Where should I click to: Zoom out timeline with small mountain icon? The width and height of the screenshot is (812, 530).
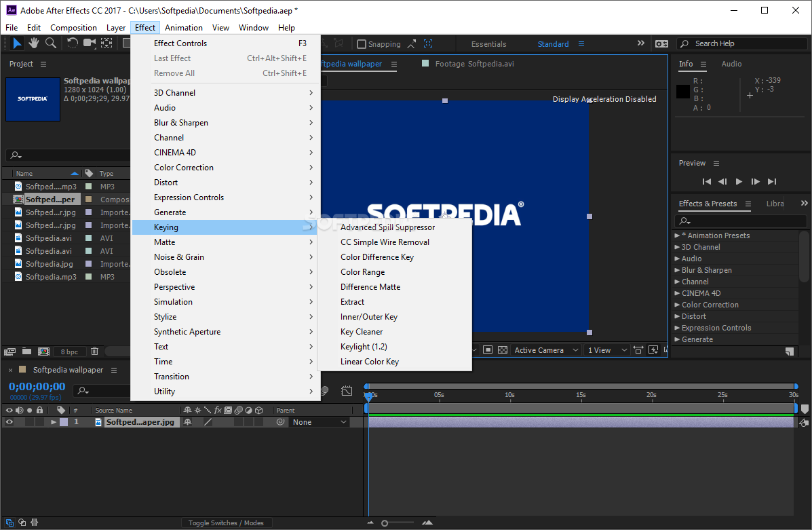(370, 523)
